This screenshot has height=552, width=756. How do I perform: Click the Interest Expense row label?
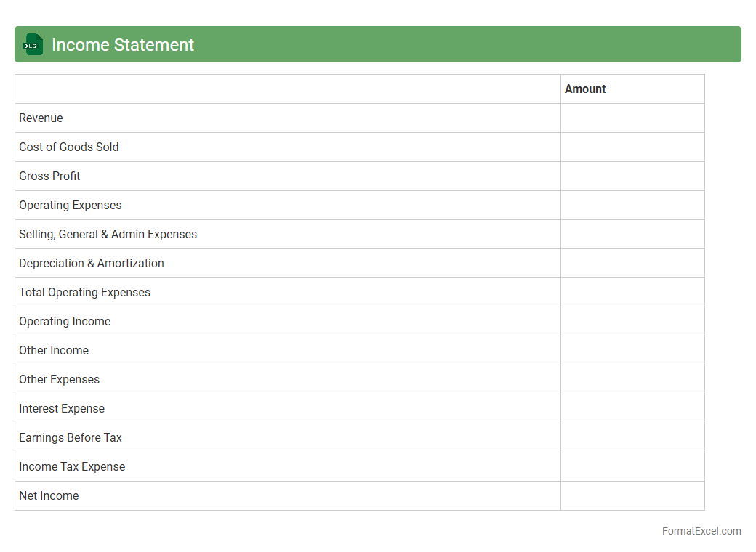coord(62,409)
